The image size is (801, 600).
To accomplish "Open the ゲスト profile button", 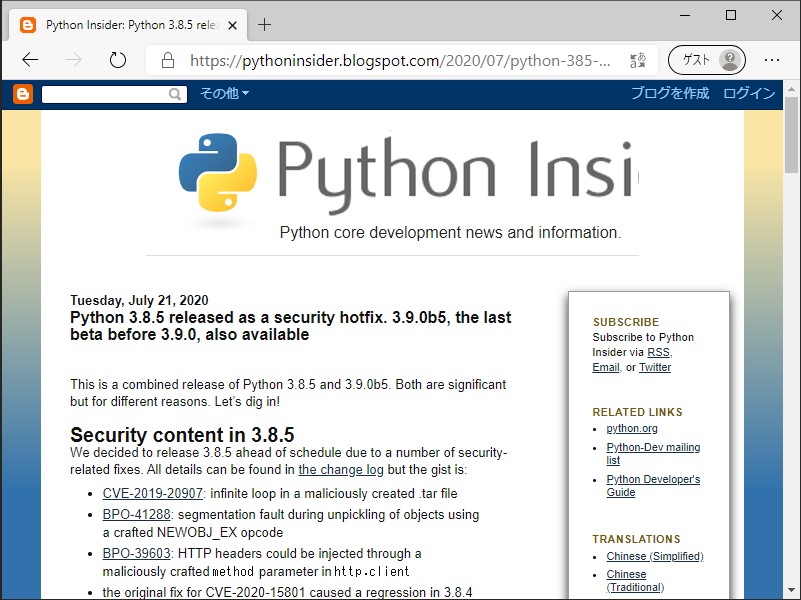I will click(x=706, y=60).
